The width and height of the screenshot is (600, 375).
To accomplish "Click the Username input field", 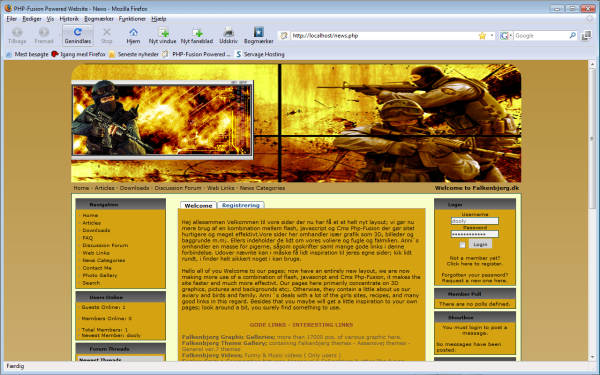I will [x=474, y=221].
